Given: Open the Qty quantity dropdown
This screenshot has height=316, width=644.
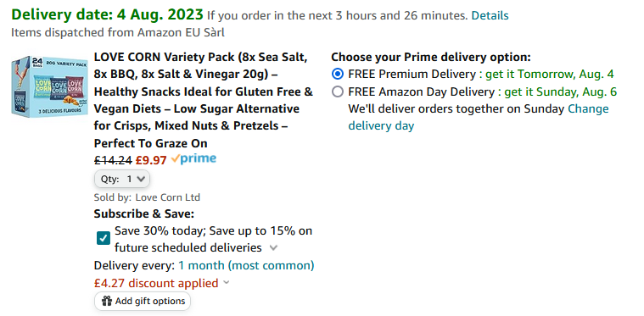Looking at the screenshot, I should 122,179.
